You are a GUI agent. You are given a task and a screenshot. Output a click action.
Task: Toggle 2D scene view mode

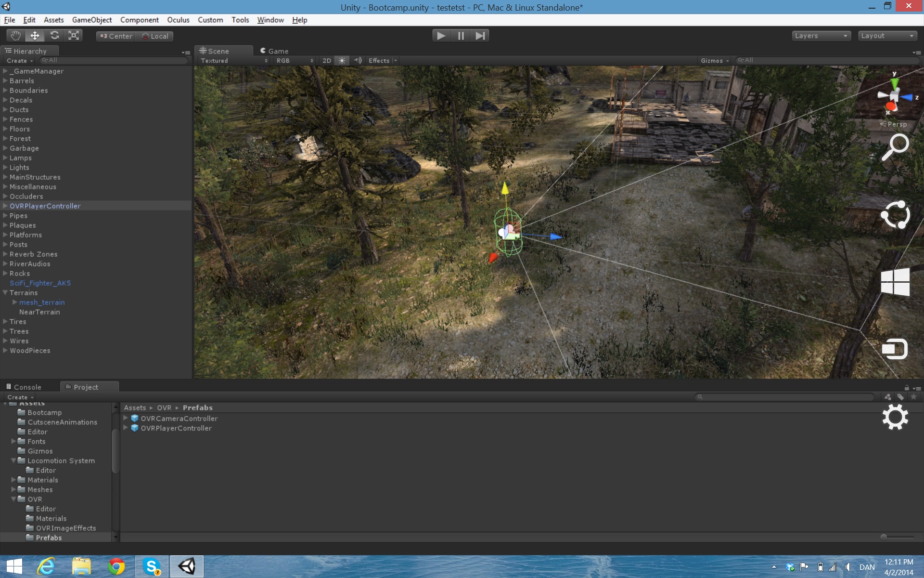[x=327, y=61]
